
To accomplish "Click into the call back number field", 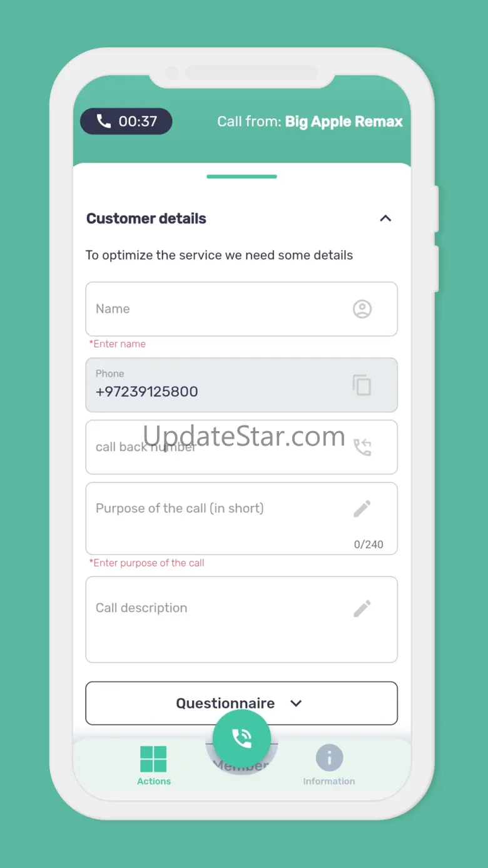I will (241, 447).
